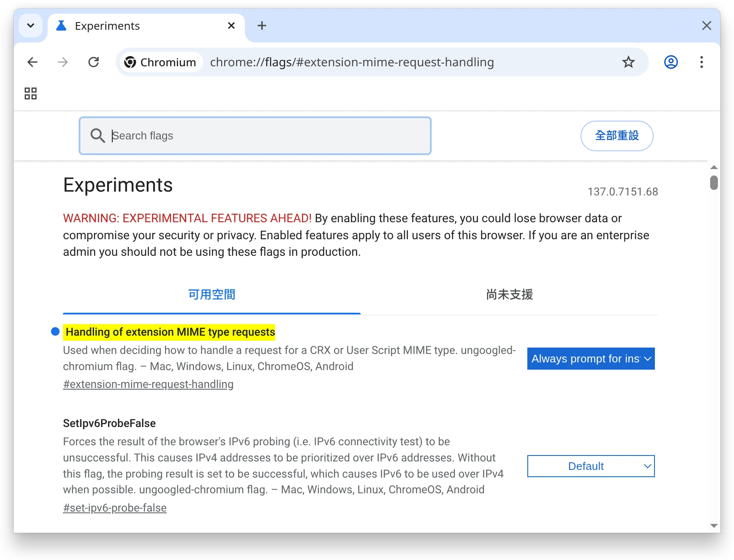Click the page vertical scrollbar thumb

click(x=714, y=183)
